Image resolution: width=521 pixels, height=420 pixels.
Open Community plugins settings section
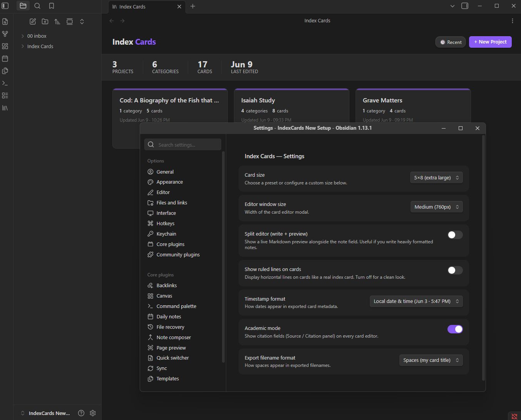[178, 255]
